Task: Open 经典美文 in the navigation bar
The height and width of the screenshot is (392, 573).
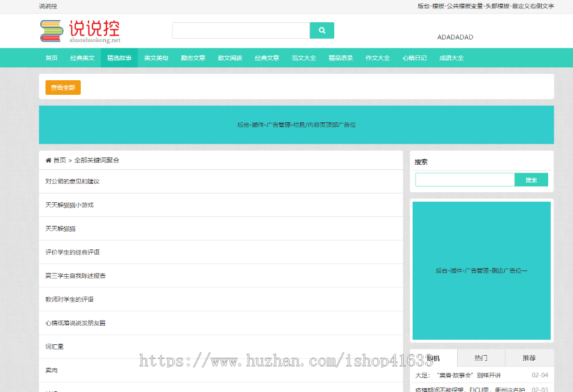Action: [x=82, y=58]
